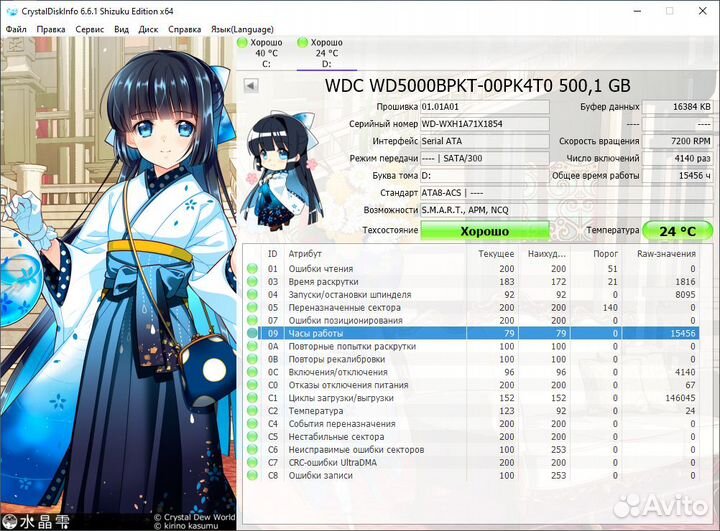Click status circle for CRC-ошибки UltraDMA row

252,463
